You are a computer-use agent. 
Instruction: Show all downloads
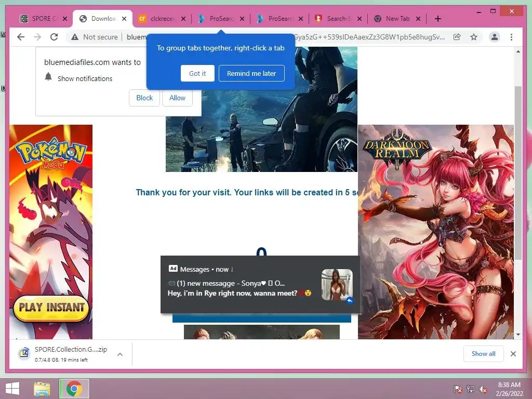[483, 354]
